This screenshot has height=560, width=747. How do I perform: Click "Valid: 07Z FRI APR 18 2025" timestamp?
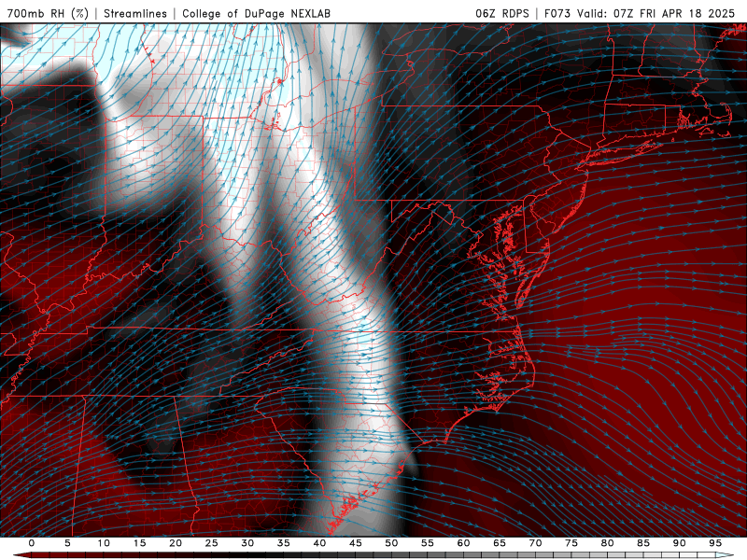656,13
